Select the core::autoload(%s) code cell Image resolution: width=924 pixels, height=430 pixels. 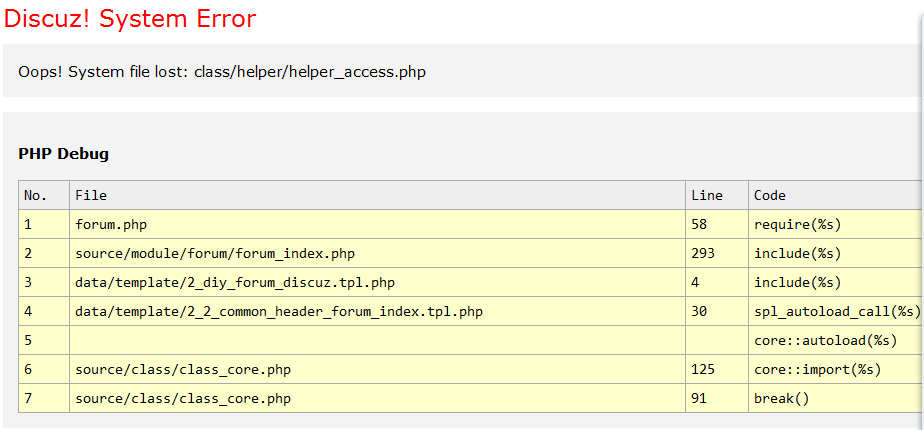836,340
